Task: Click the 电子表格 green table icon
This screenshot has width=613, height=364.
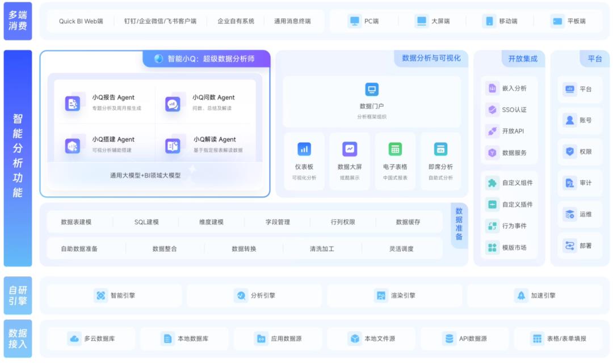Action: click(395, 149)
